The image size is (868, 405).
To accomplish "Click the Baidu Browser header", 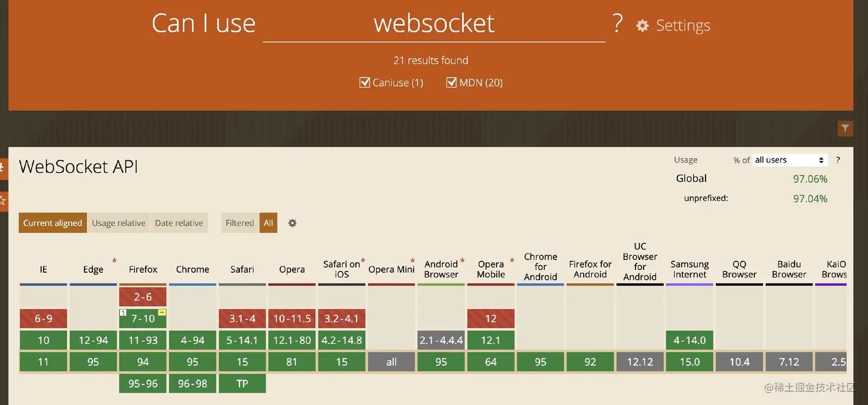I will click(789, 269).
